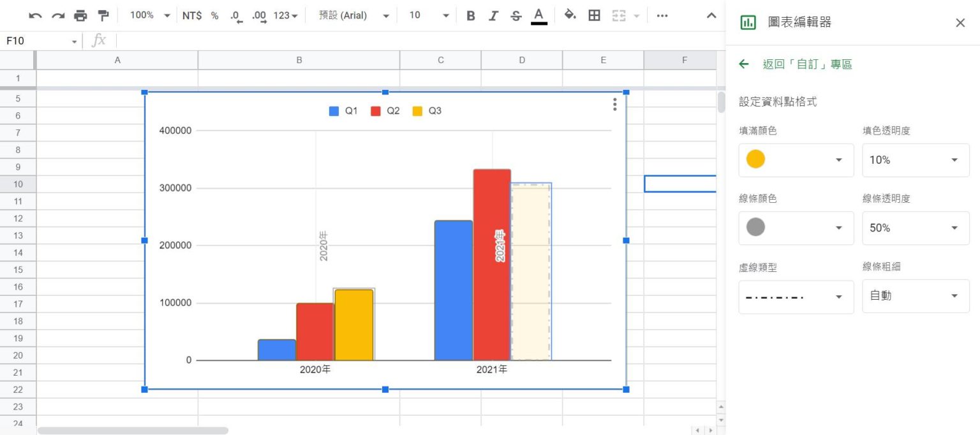Click the Redo icon
Viewport: 980px width, 435px height.
57,15
